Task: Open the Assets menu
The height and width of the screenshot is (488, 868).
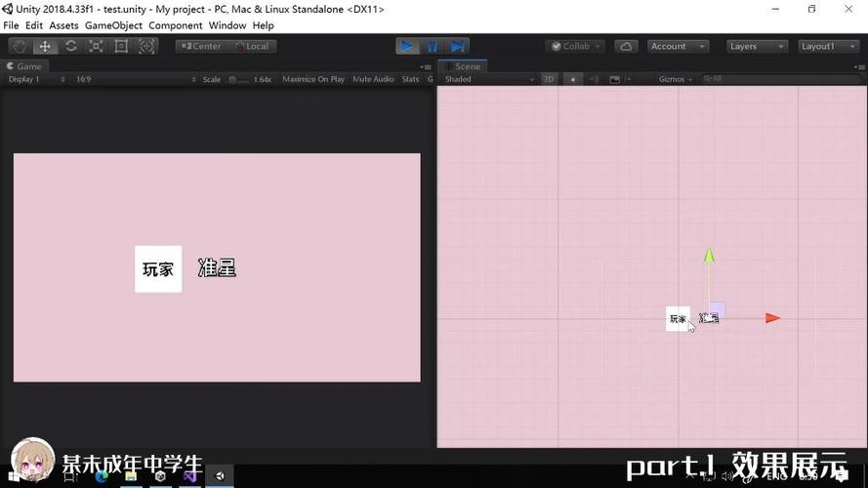Action: (x=63, y=25)
